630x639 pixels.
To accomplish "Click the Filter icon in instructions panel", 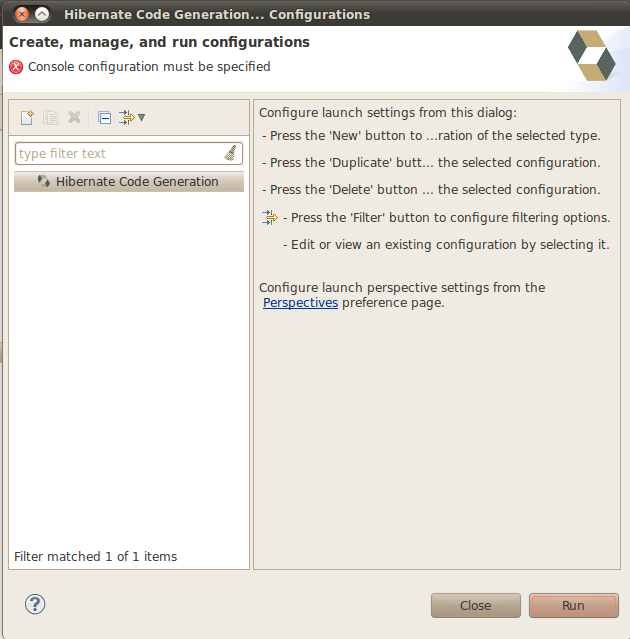I will point(269,218).
